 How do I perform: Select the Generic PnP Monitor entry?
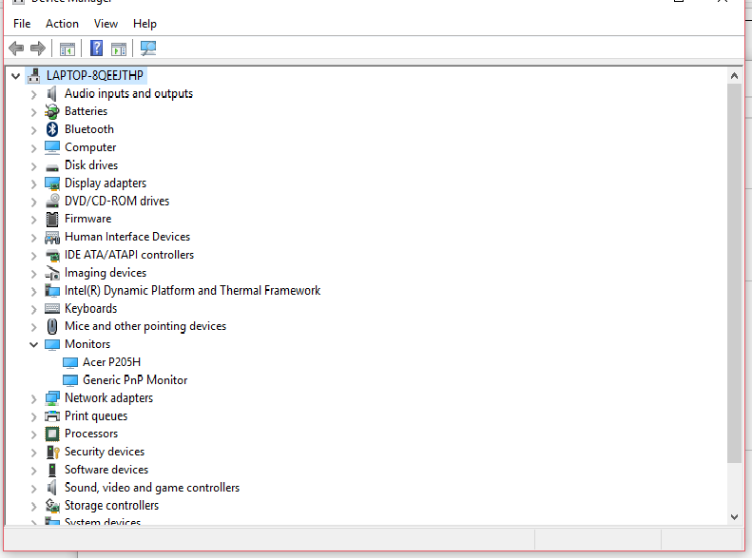click(x=135, y=380)
